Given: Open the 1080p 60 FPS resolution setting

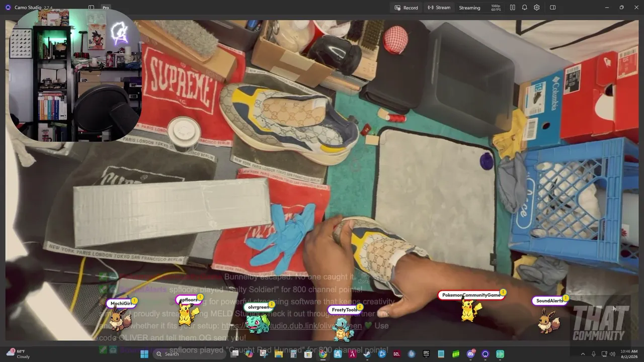Looking at the screenshot, I should [496, 8].
